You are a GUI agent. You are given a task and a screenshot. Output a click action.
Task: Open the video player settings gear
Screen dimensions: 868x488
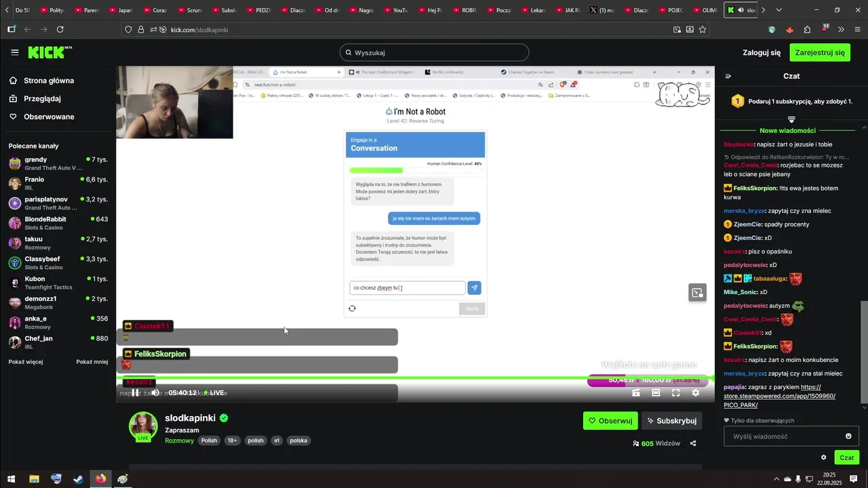pyautogui.click(x=695, y=392)
